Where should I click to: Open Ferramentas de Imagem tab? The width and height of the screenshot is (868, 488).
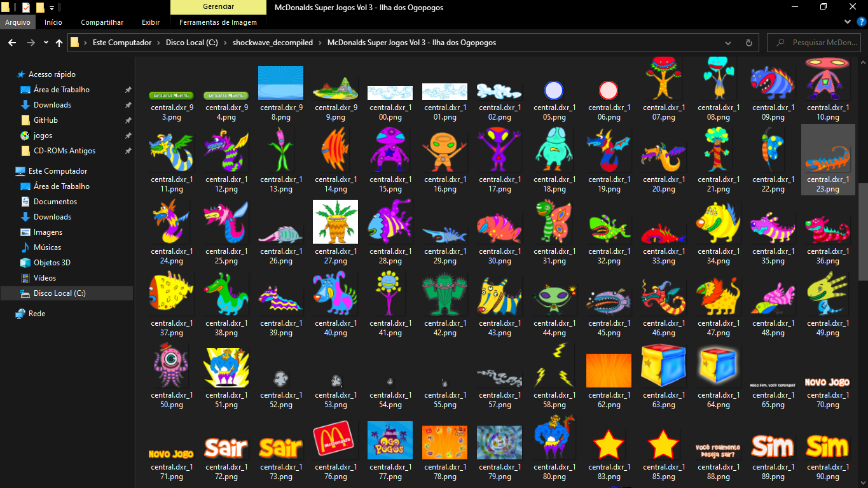click(x=218, y=22)
